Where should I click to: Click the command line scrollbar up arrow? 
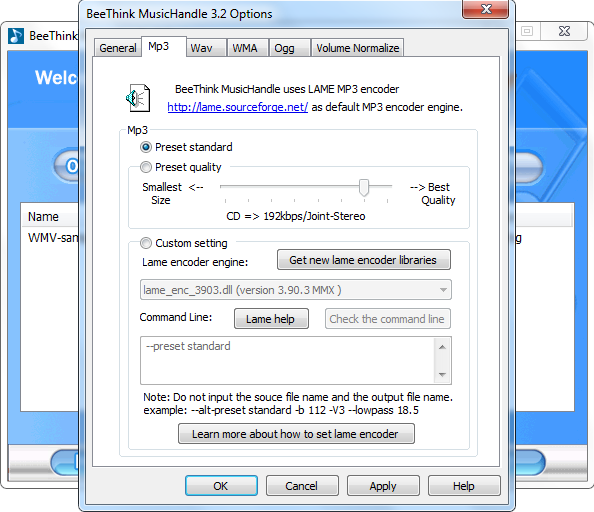click(x=442, y=347)
